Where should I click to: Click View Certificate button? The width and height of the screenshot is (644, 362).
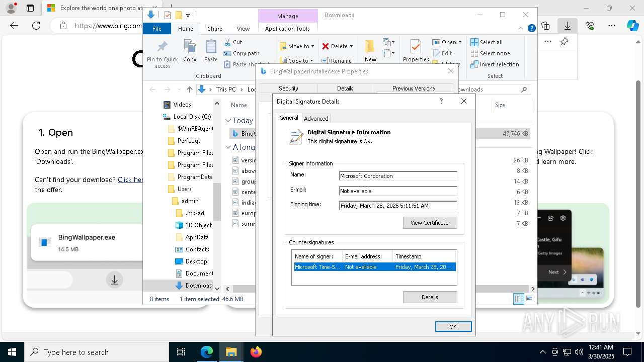click(x=430, y=223)
